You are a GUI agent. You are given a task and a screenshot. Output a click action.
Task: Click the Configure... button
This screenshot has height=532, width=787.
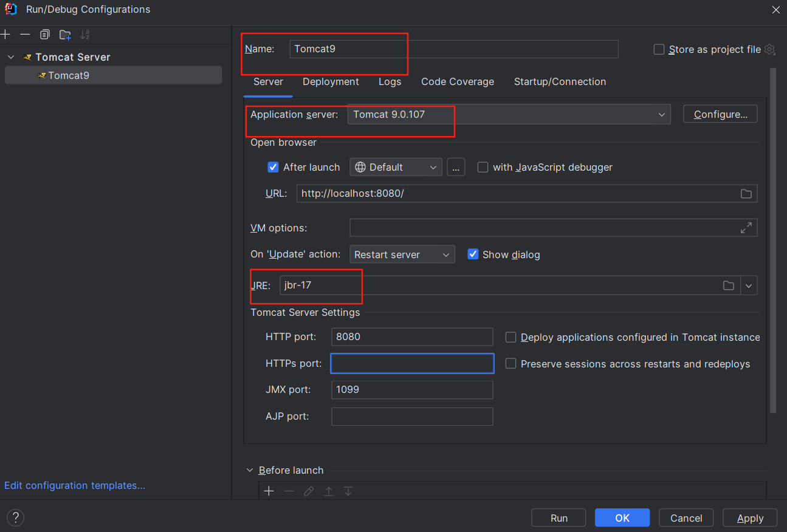pos(720,114)
